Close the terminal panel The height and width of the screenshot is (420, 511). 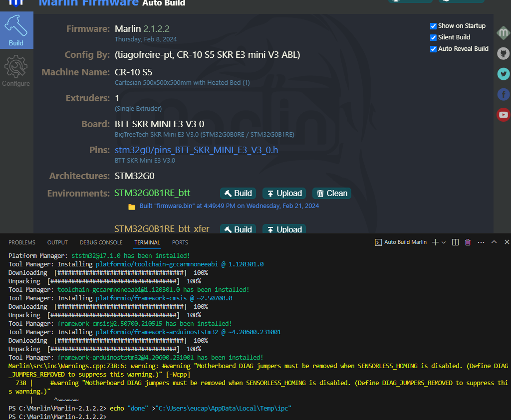(507, 242)
